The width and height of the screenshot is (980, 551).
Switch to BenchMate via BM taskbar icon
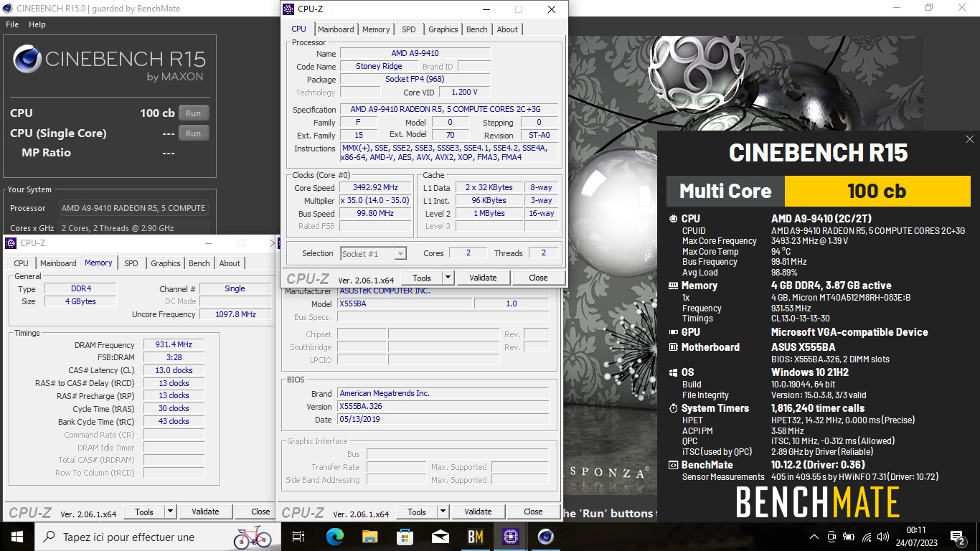[x=475, y=537]
